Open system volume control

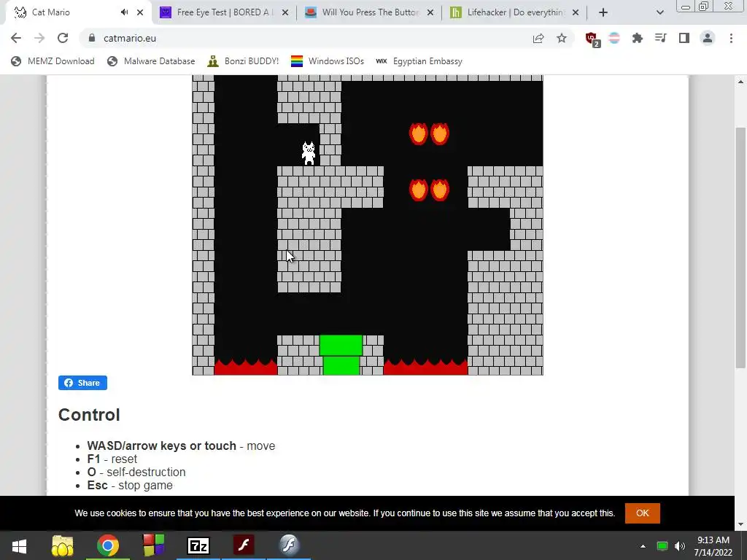pyautogui.click(x=680, y=546)
